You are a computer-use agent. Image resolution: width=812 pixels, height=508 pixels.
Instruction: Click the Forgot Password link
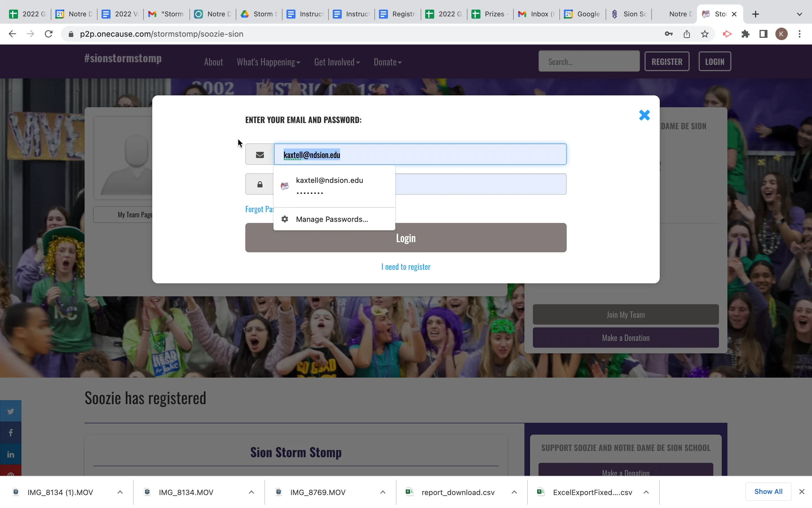(259, 209)
